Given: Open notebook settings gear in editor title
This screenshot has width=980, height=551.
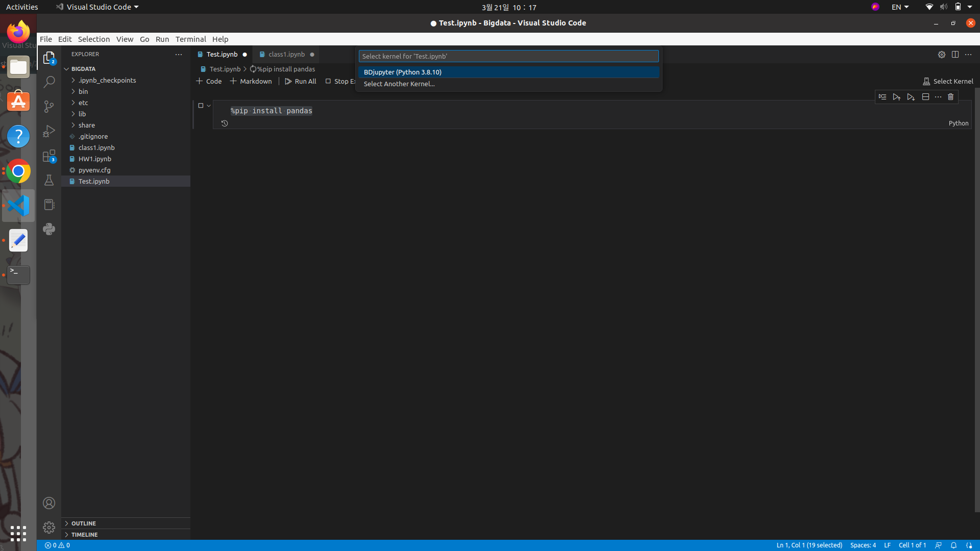Looking at the screenshot, I should (x=942, y=55).
